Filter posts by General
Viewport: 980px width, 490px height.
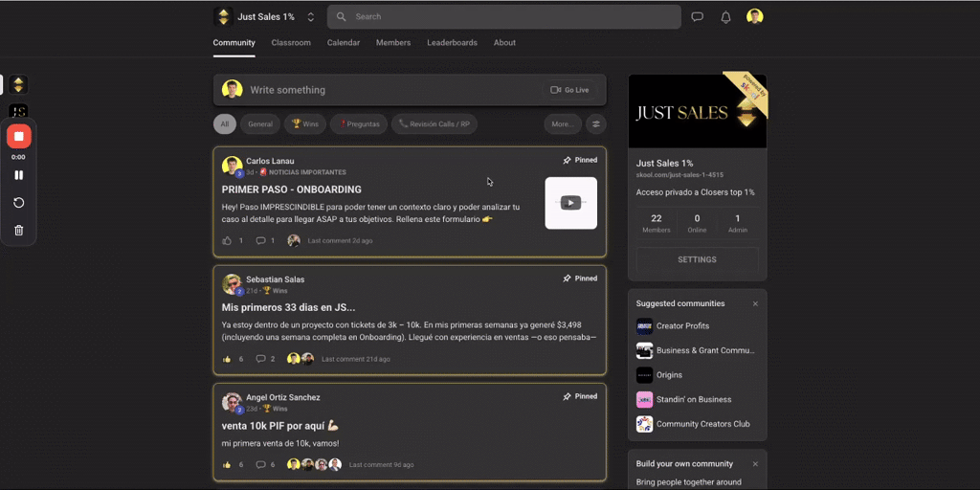point(260,123)
